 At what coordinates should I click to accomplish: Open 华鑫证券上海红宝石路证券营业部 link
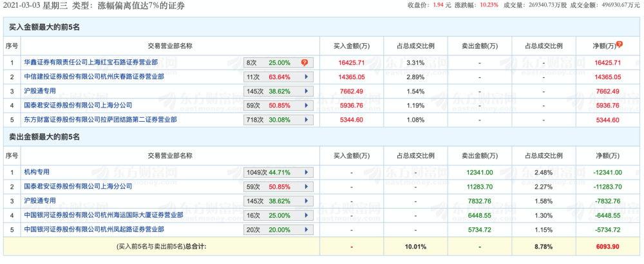pyautogui.click(x=91, y=63)
